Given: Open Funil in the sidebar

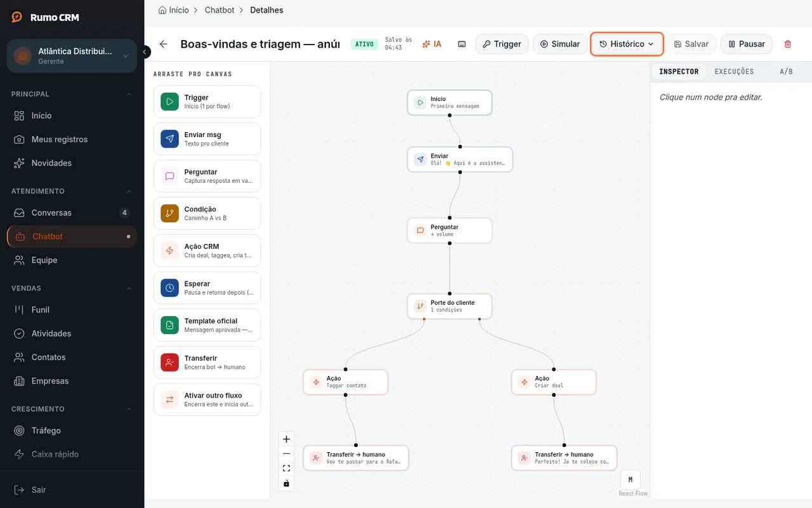Looking at the screenshot, I should [72, 310].
